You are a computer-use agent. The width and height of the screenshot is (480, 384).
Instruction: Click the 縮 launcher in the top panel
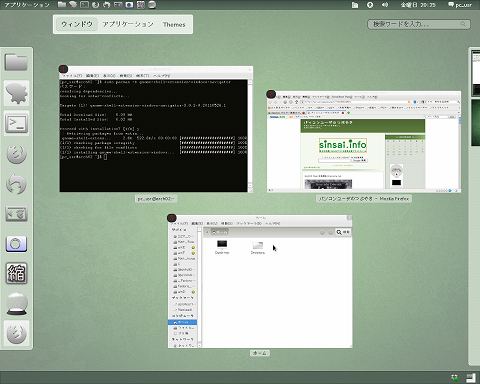(140, 4)
